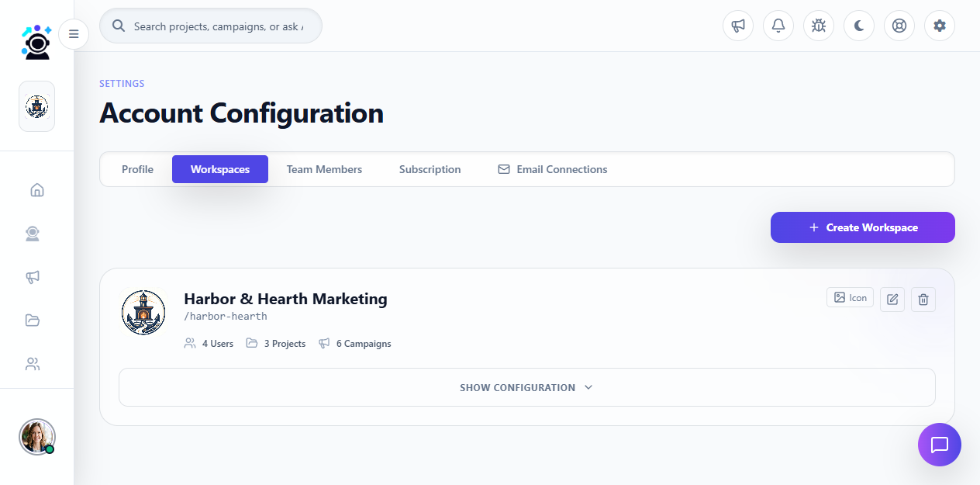Click the astronaut app logo
The height and width of the screenshot is (485, 980).
[x=36, y=43]
